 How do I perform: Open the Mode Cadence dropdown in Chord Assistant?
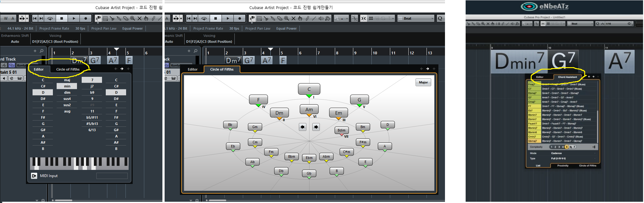(x=573, y=153)
